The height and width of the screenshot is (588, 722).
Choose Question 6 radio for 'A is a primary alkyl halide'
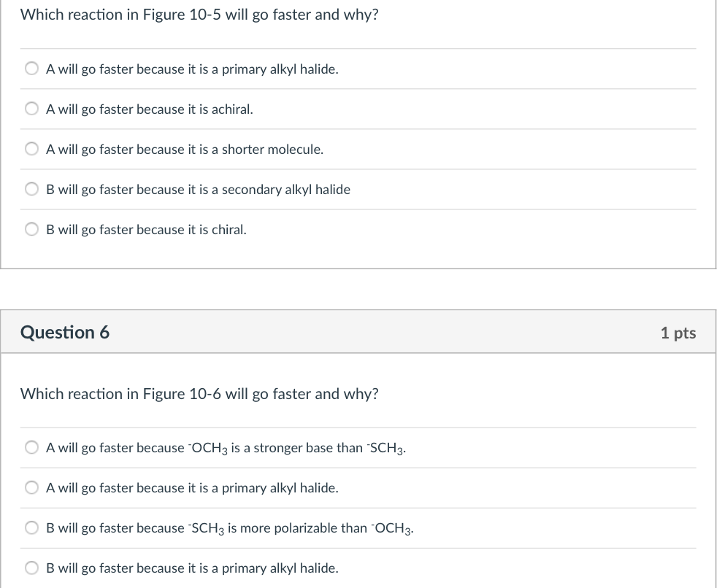click(32, 488)
